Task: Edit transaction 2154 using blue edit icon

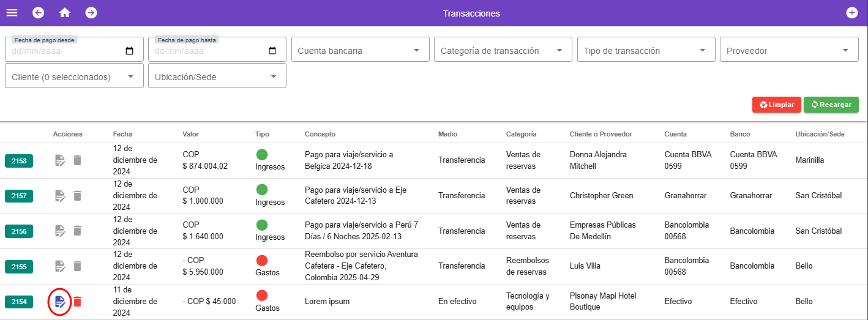Action: click(x=60, y=302)
